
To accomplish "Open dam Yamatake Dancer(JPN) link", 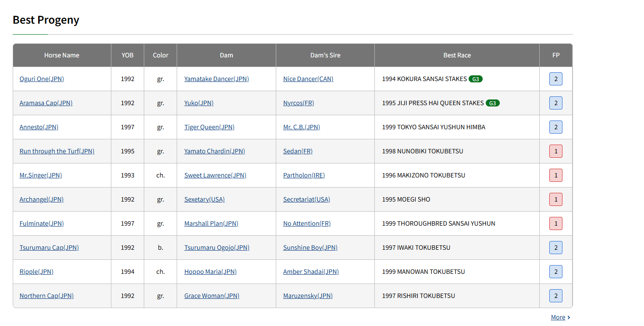I will tap(217, 79).
